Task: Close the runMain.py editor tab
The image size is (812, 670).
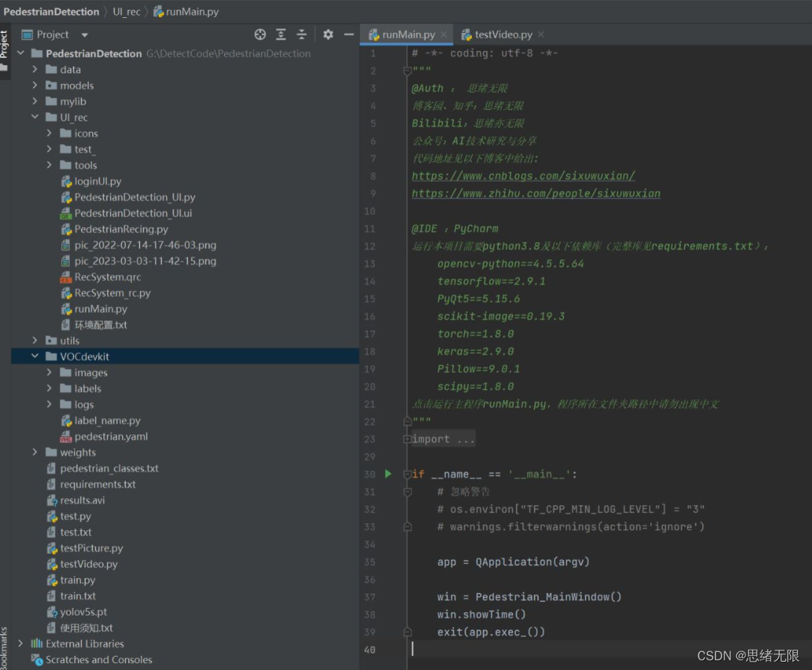Action: 443,34
